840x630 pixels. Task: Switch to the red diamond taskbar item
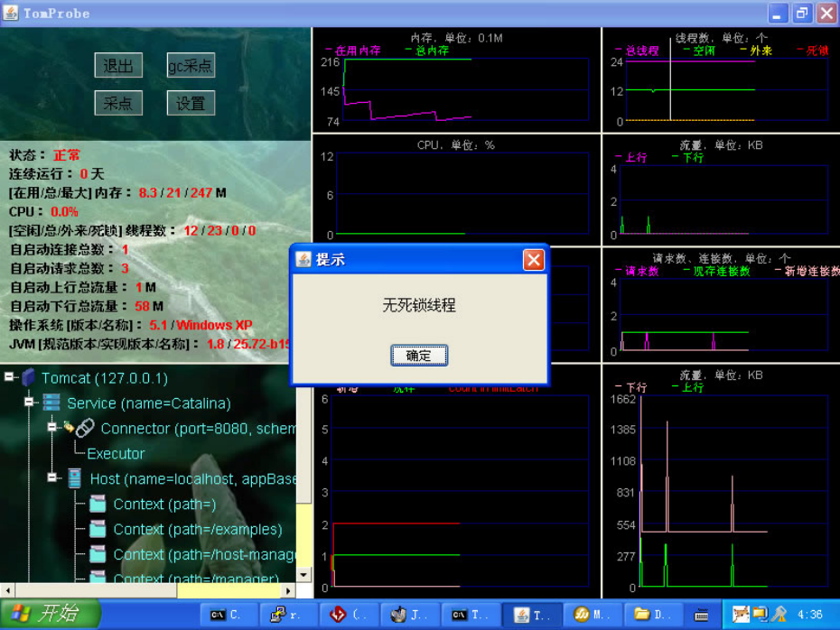point(349,615)
